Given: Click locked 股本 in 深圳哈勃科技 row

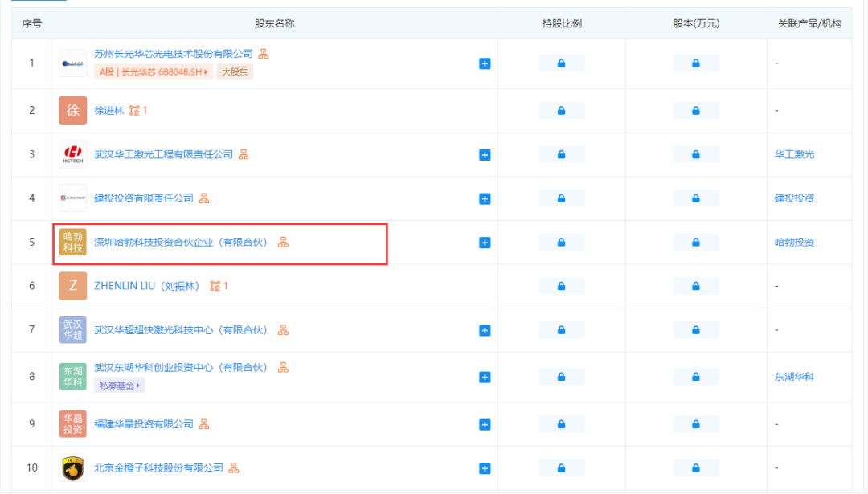Looking at the screenshot, I should (x=696, y=243).
